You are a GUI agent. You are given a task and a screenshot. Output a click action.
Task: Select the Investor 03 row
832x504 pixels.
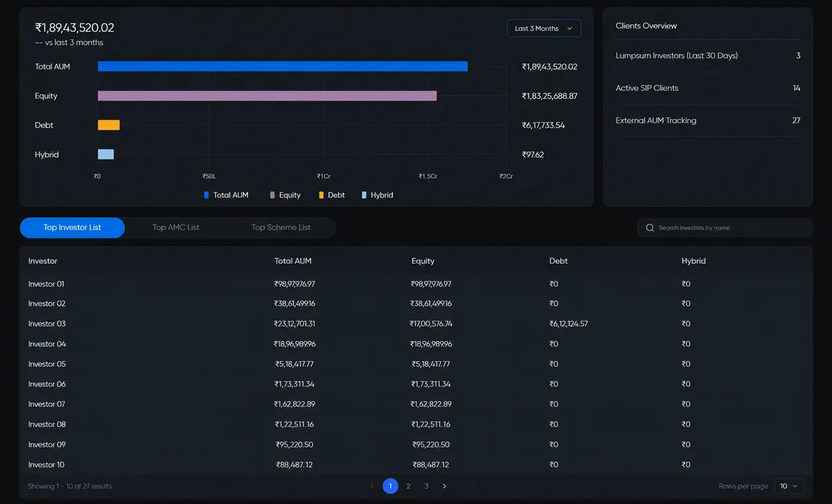[x=416, y=324]
